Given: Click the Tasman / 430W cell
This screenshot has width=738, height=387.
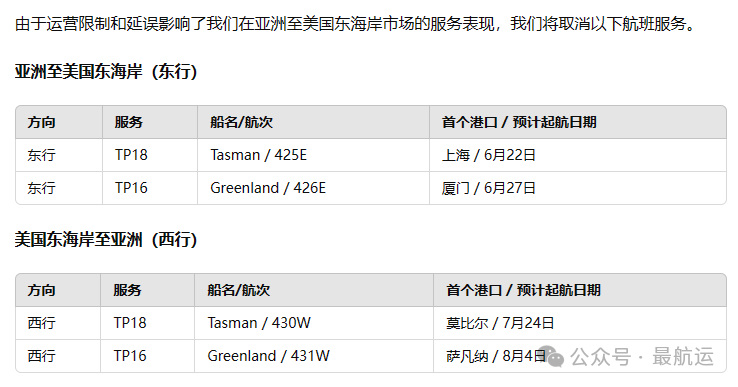Looking at the screenshot, I should (x=313, y=323).
